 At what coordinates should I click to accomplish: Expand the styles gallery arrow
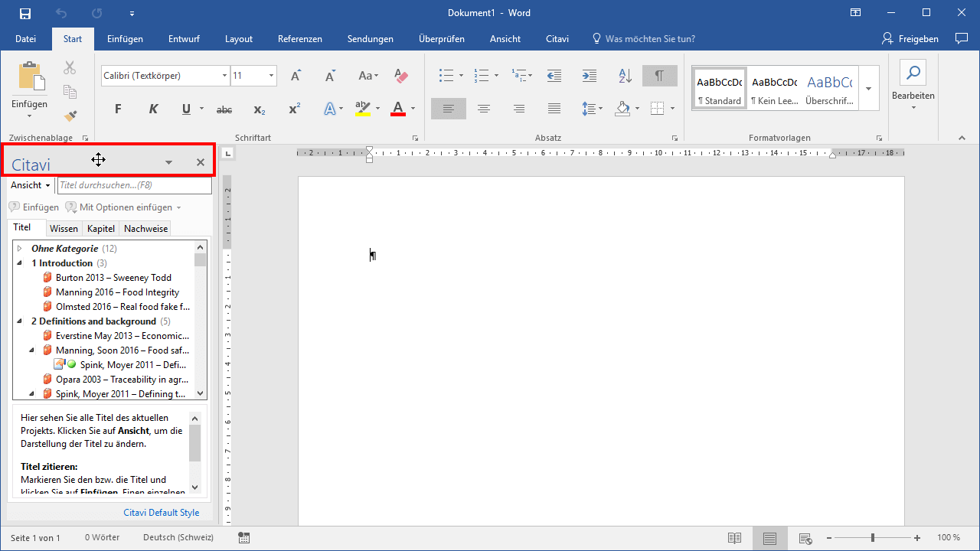click(868, 88)
